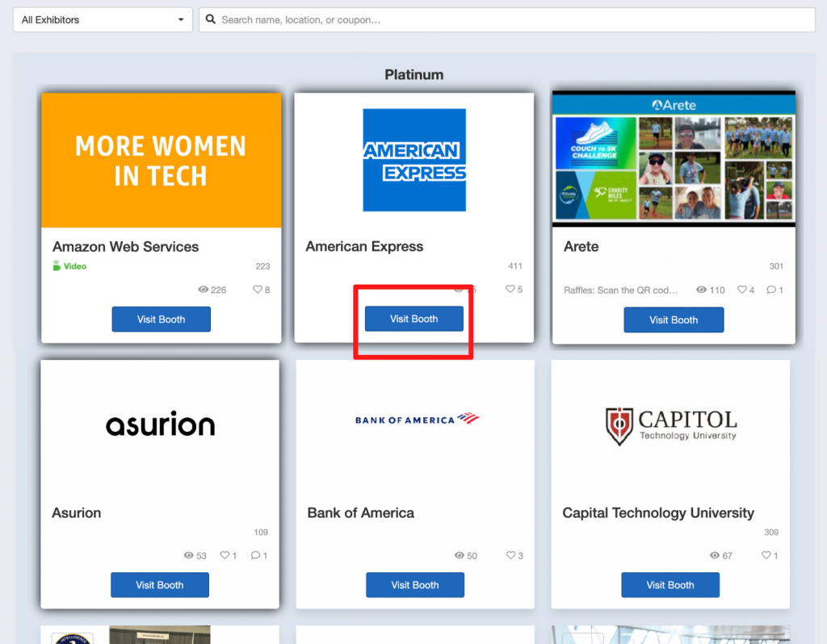
Task: Like Amazon Web Services with heart icon
Action: coord(258,290)
